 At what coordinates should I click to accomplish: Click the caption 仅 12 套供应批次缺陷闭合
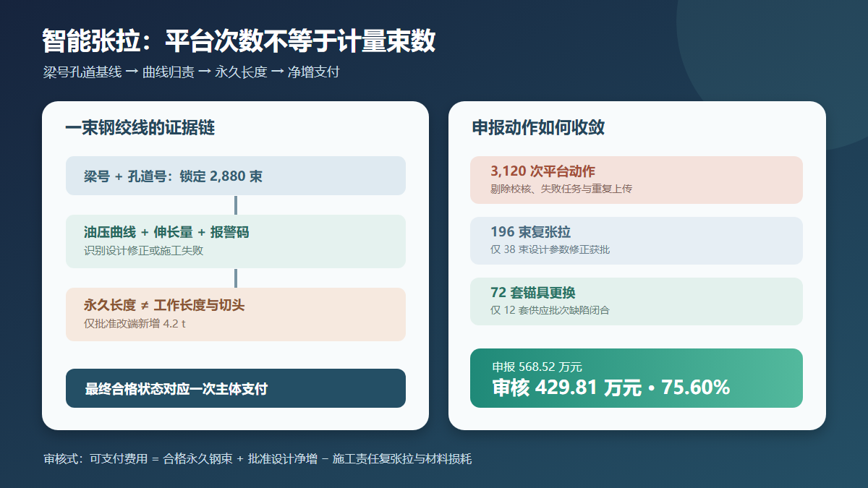(550, 310)
